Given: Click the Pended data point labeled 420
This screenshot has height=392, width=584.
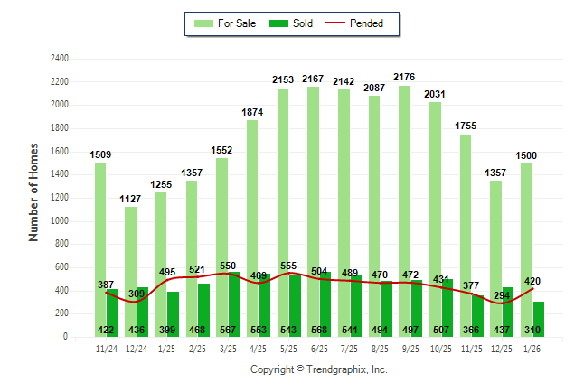Looking at the screenshot, I should pos(533,289).
